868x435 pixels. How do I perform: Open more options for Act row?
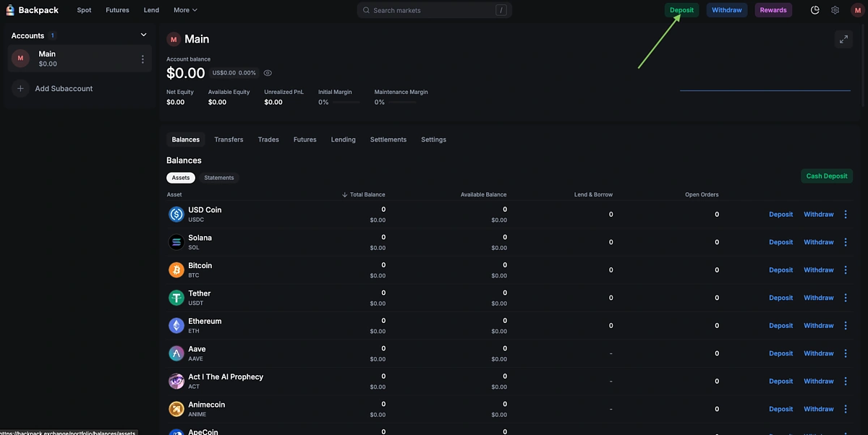[x=846, y=381]
